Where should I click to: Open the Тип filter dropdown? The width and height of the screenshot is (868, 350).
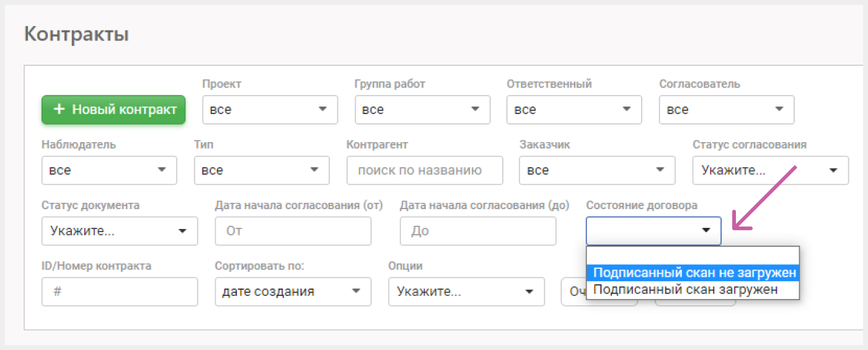(x=262, y=170)
